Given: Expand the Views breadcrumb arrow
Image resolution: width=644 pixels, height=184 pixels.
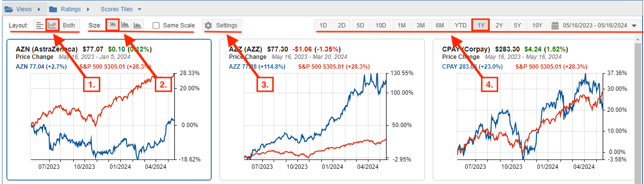Looking at the screenshot, I should tap(38, 9).
